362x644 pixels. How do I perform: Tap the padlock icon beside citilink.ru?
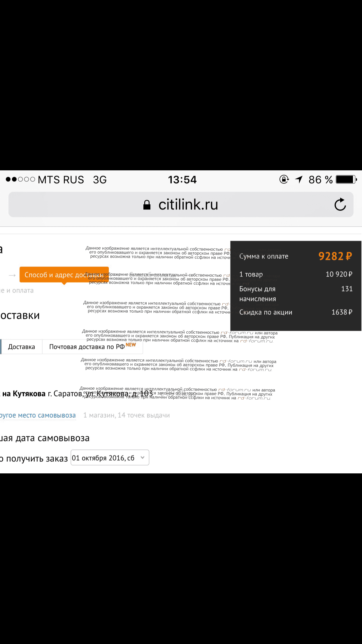pos(147,205)
